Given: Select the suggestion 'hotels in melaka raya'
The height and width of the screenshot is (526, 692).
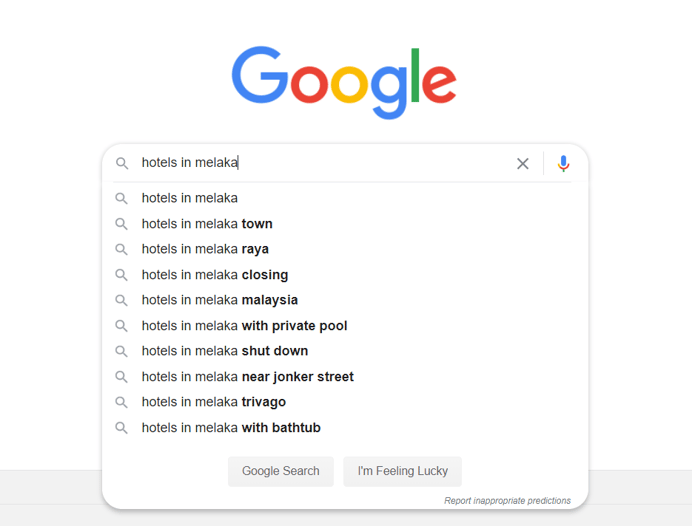Looking at the screenshot, I should (205, 249).
